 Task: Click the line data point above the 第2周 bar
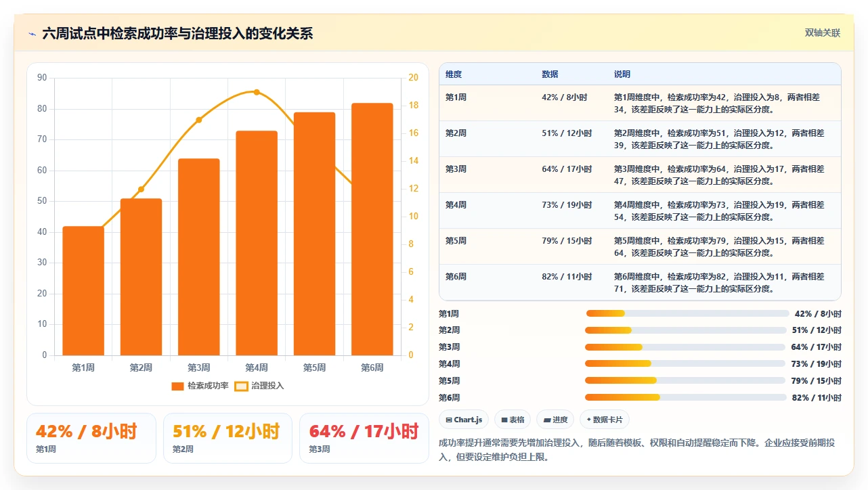141,190
